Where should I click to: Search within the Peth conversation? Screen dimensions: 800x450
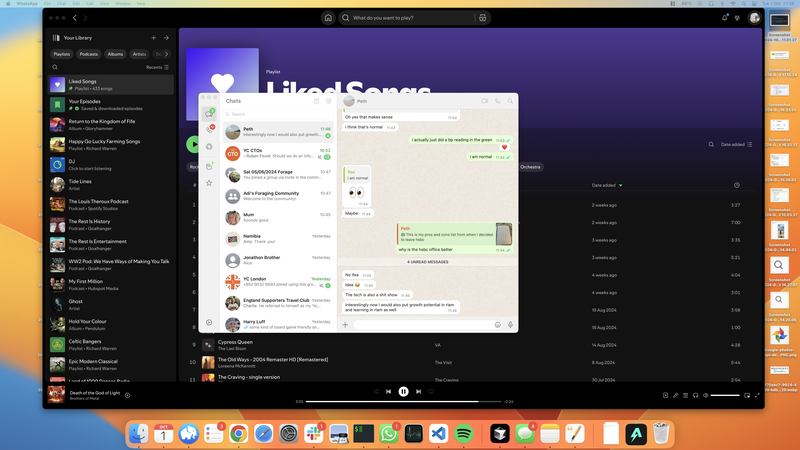510,101
